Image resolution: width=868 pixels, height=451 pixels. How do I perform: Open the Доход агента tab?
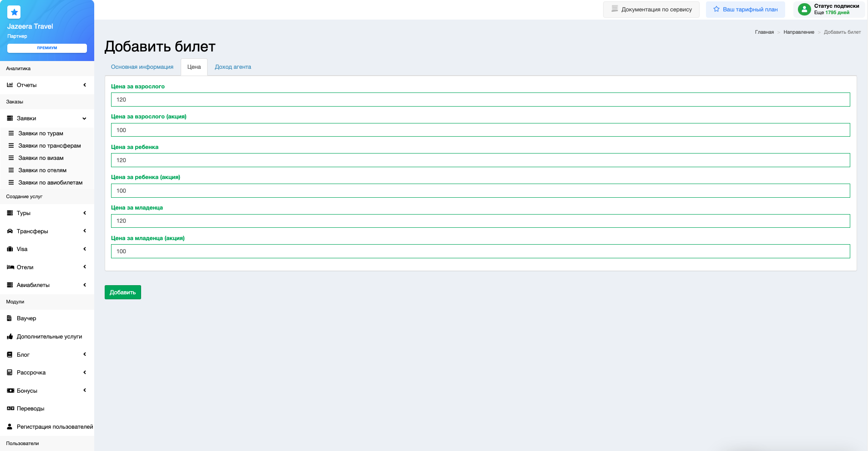233,67
